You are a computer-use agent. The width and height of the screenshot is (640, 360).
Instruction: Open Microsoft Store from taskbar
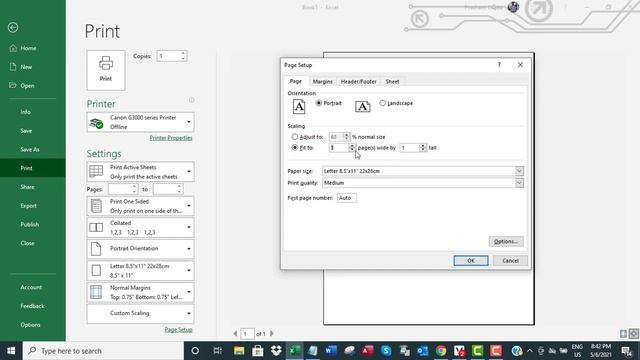[258, 351]
